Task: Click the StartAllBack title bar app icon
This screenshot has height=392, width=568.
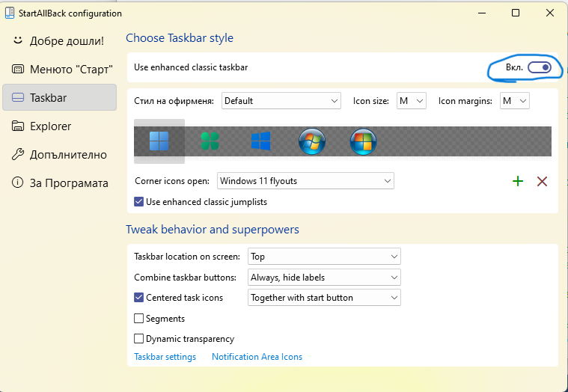Action: (10, 13)
